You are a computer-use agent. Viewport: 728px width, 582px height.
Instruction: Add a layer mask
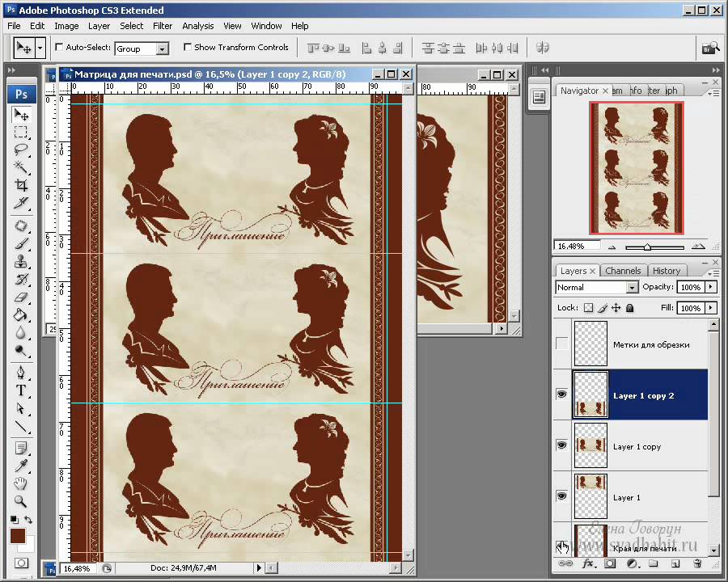coord(610,563)
